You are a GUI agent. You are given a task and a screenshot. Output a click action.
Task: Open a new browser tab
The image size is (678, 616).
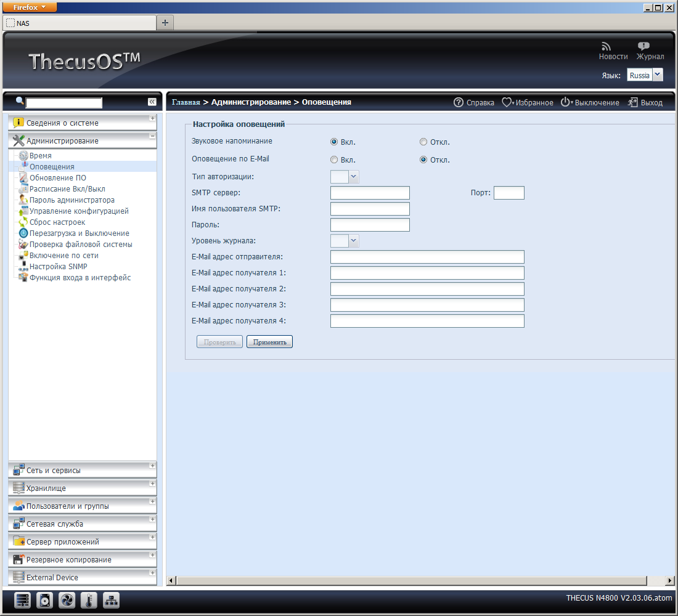(165, 23)
